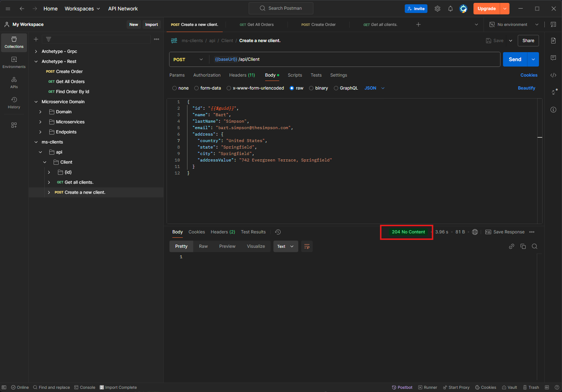
Task: Open the notifications bell icon
Action: tap(450, 9)
